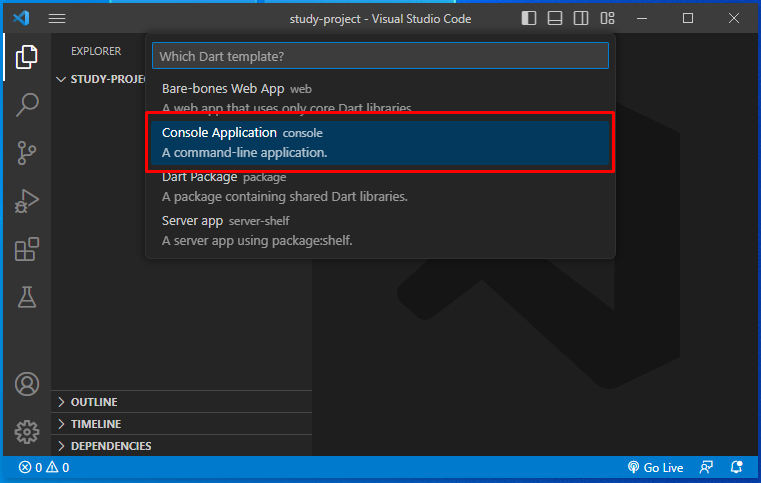The height and width of the screenshot is (483, 761).
Task: Open the Manage gear icon
Action: 27,432
